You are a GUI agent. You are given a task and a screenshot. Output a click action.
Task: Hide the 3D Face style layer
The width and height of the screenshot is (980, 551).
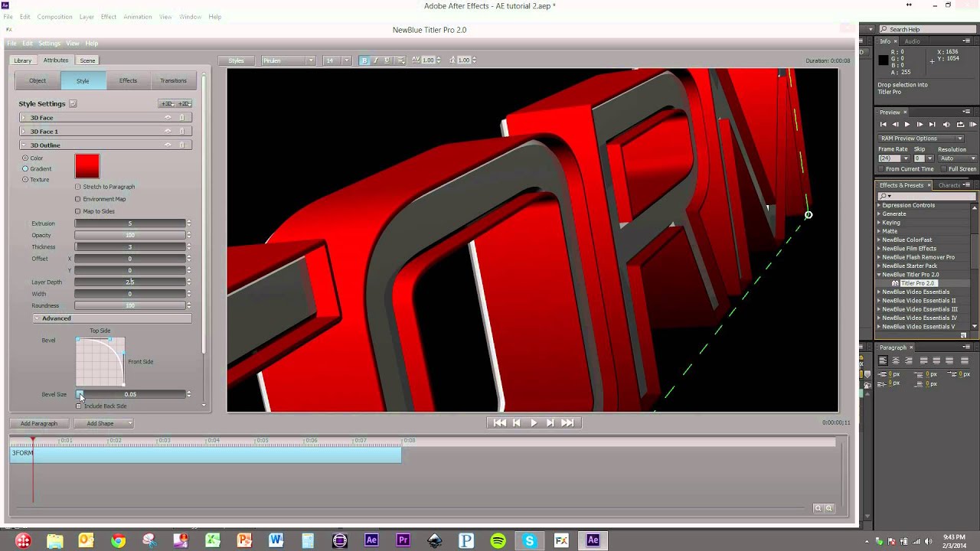coord(168,118)
